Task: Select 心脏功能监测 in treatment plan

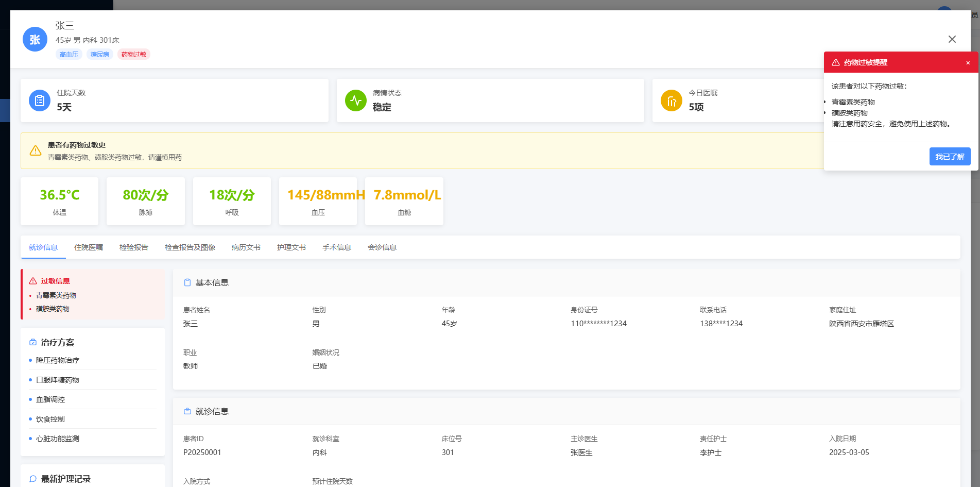Action: click(x=93, y=439)
